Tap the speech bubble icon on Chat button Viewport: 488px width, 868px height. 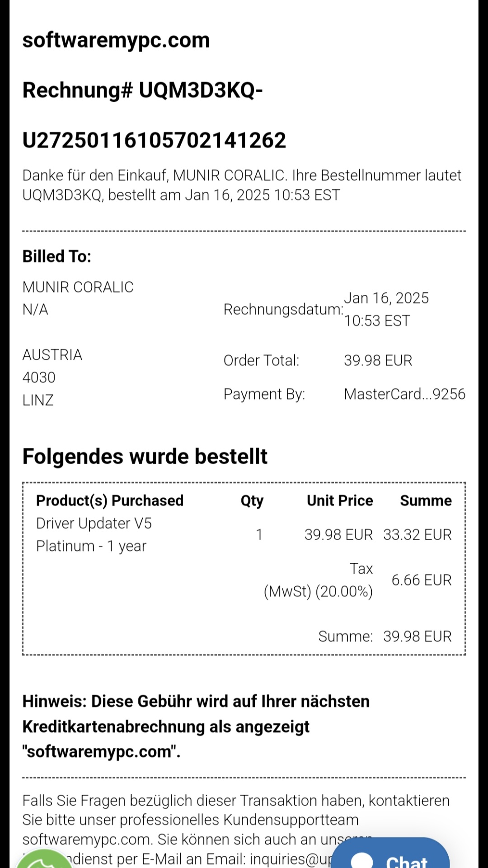click(362, 860)
